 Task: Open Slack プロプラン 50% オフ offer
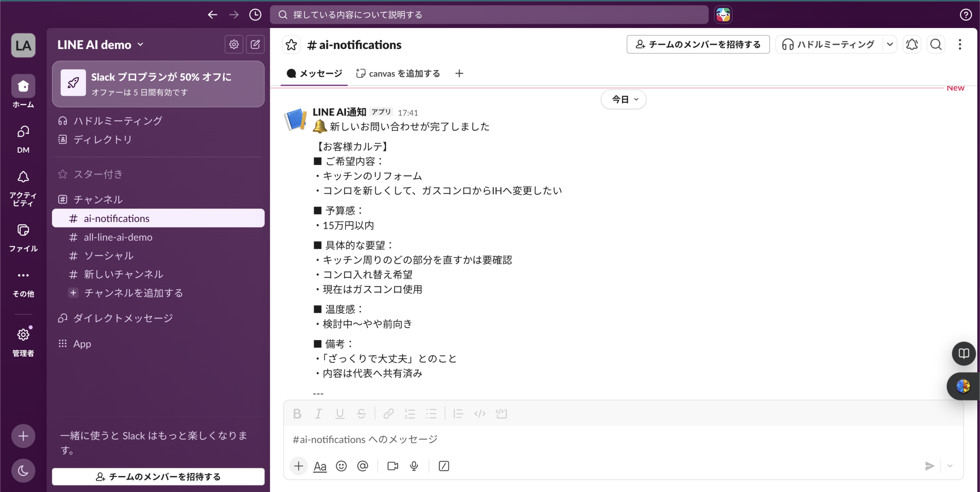(x=158, y=84)
